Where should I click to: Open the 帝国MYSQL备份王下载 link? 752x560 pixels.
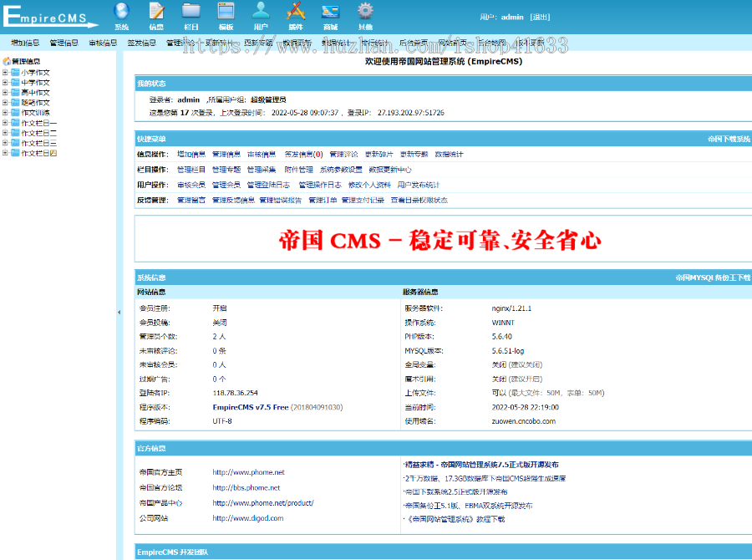tap(714, 277)
